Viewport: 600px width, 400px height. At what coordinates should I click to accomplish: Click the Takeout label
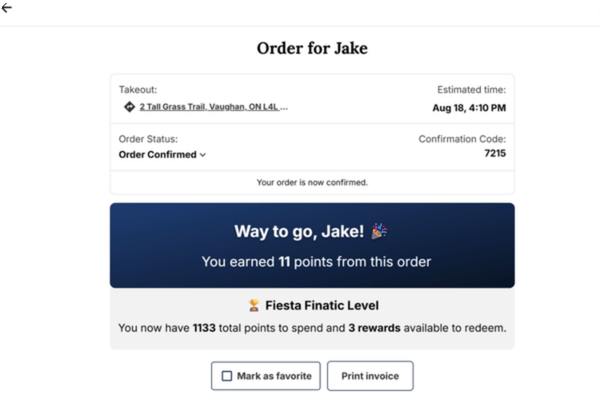138,90
